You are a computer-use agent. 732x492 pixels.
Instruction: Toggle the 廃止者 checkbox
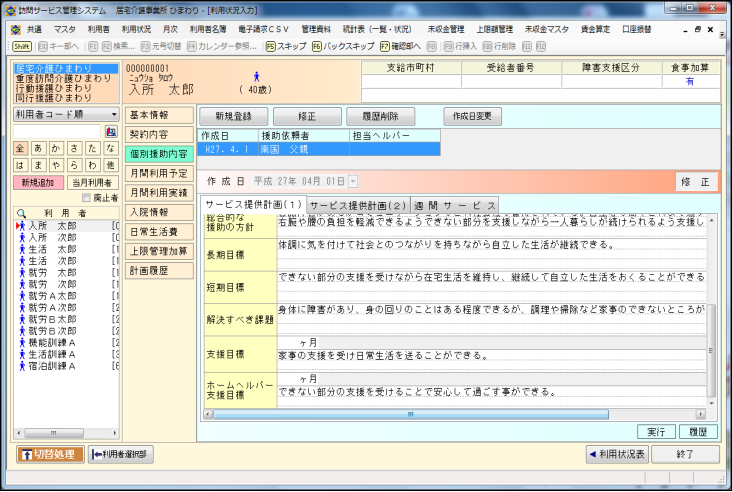pos(86,198)
